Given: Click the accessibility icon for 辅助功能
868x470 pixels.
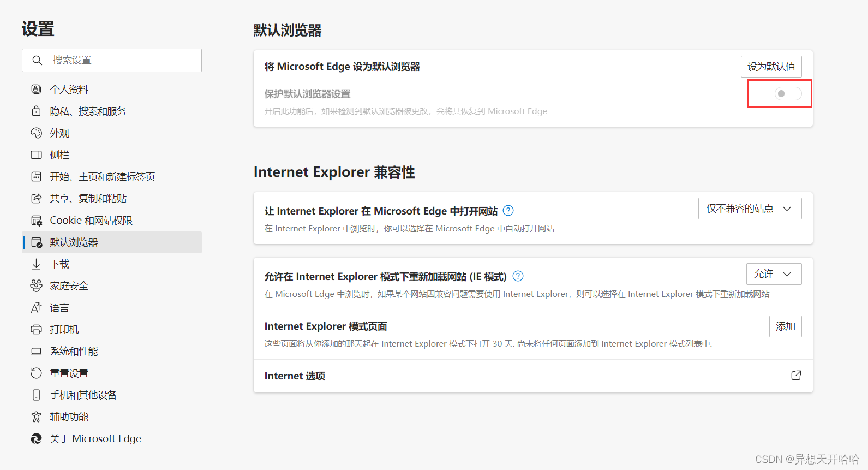Looking at the screenshot, I should pos(36,417).
